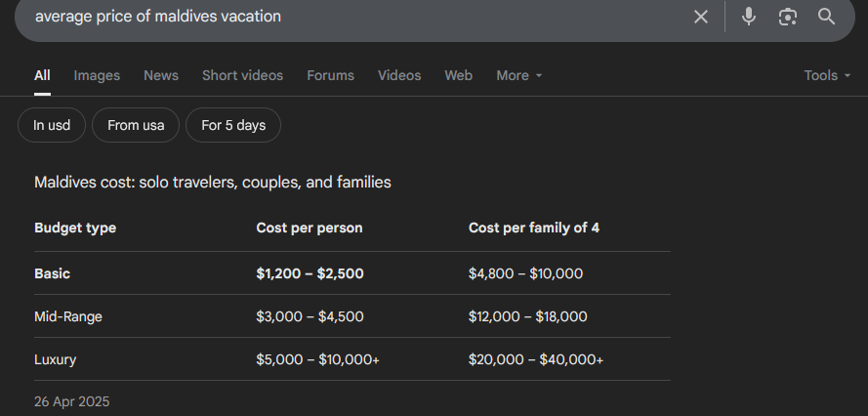Open the Short videos tab
868x416 pixels.
(242, 75)
